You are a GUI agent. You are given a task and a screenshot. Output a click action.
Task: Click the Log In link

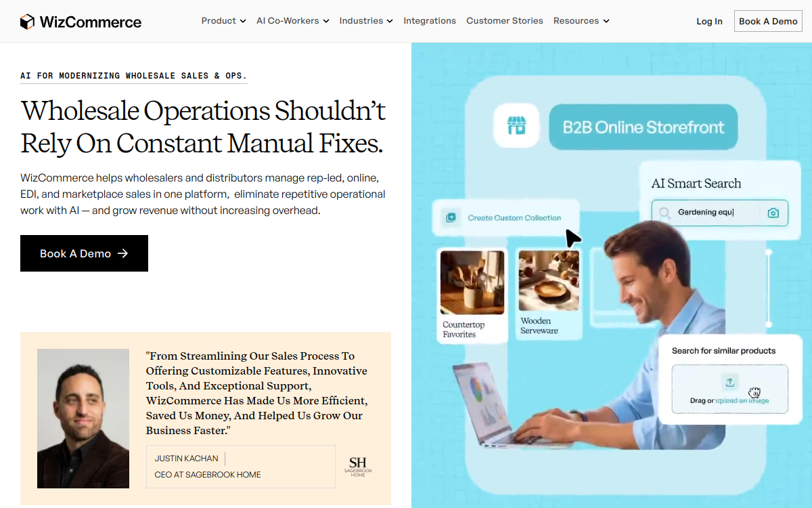[x=709, y=22]
